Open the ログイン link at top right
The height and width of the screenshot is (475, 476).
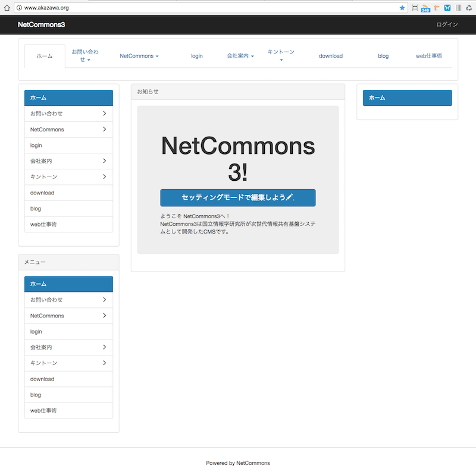[x=446, y=25]
